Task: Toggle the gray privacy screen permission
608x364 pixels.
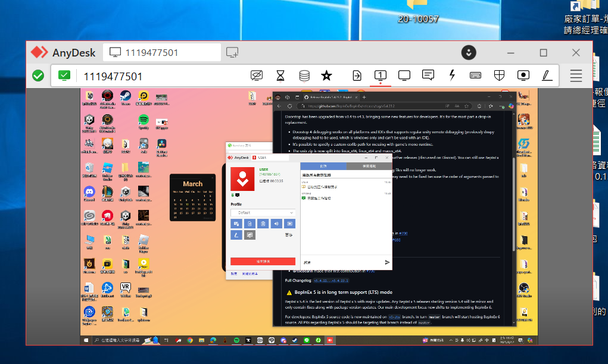Action: point(250,235)
